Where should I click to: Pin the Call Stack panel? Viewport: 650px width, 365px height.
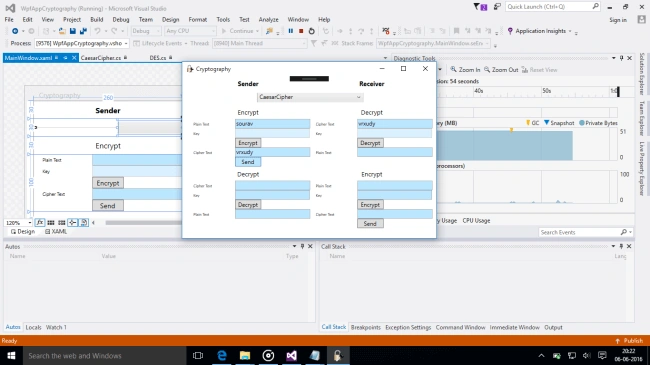click(x=621, y=246)
